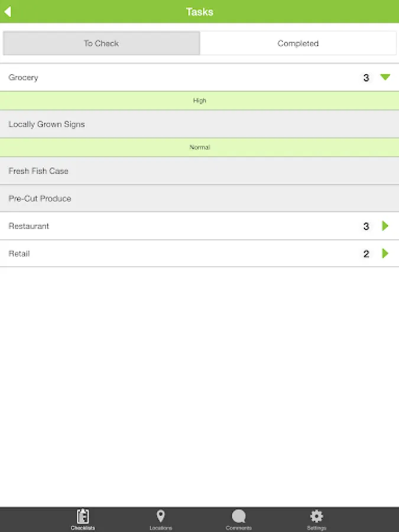Expand the Restaurant section arrow
Viewport: 399px width, 532px height.
point(385,226)
